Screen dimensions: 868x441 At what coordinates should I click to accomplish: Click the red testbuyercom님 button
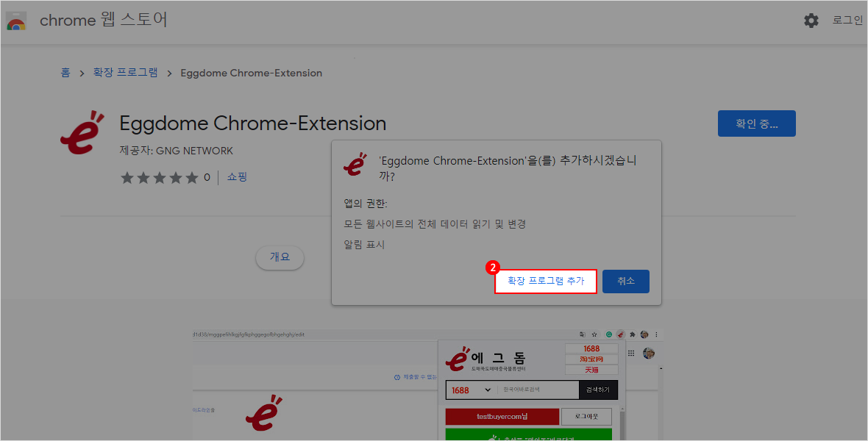502,417
